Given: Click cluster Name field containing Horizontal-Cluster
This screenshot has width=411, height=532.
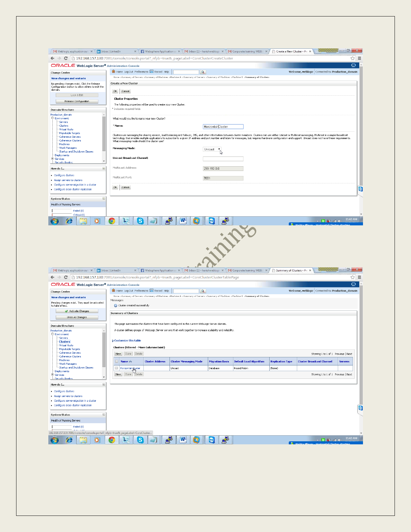Looking at the screenshot, I should coord(223,127).
